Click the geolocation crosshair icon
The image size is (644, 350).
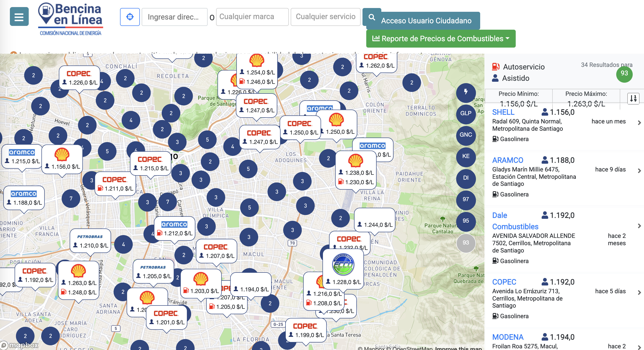pos(130,17)
